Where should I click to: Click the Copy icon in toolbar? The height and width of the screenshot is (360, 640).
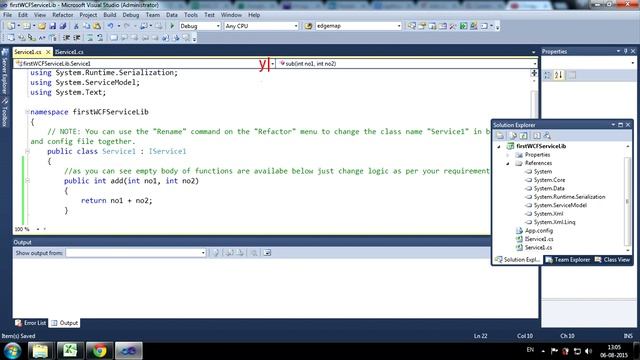(87, 26)
